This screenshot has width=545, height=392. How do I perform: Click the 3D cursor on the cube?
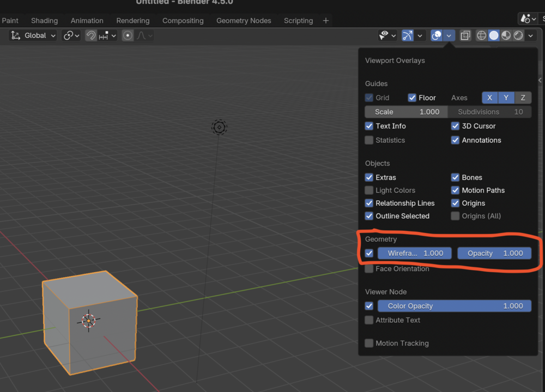point(89,321)
